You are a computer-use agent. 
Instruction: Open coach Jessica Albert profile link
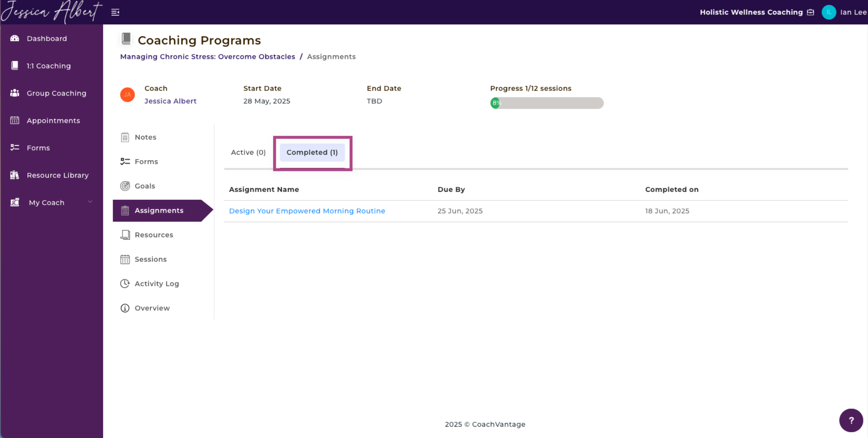click(170, 101)
